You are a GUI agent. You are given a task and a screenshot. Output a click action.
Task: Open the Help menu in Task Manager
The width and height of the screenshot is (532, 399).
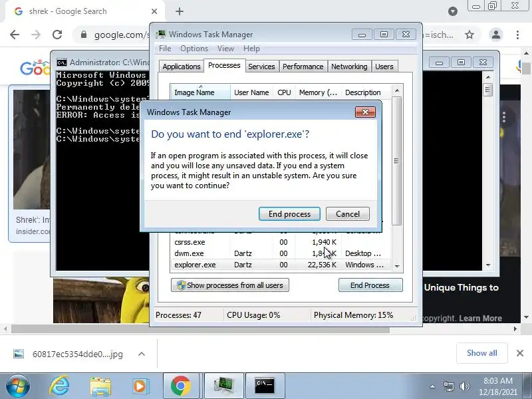(x=251, y=49)
